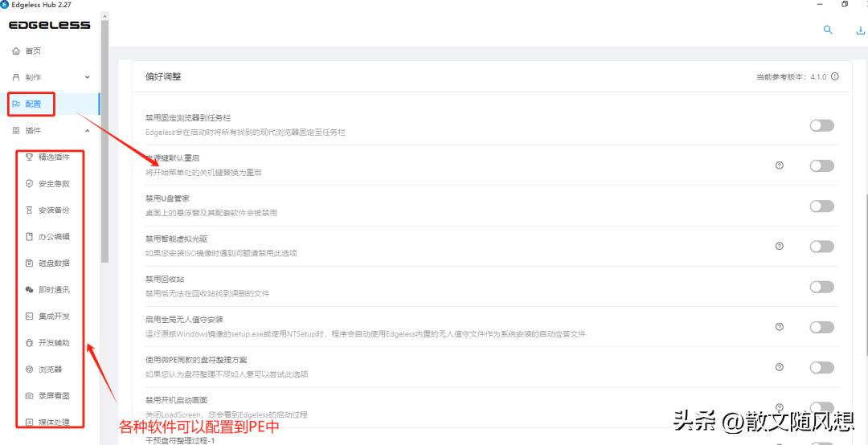868x445 pixels.
Task: Toggle 禁用智能虚拟光驱 switch
Action: (821, 247)
